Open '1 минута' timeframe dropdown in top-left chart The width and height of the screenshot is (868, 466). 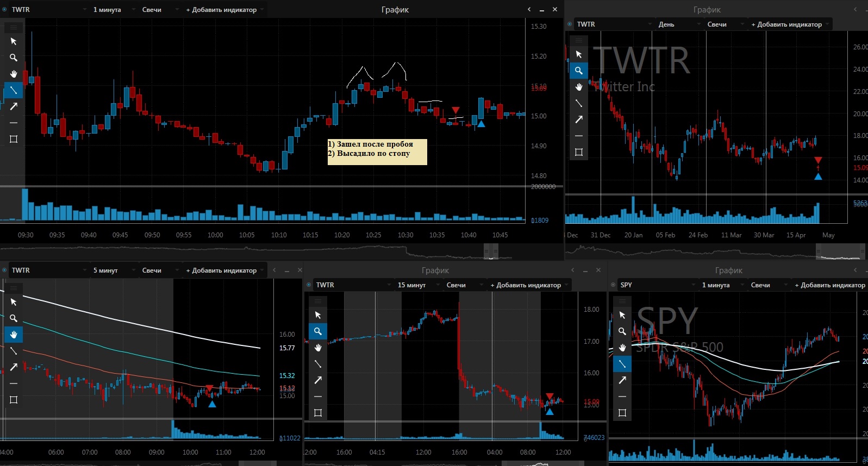(114, 10)
